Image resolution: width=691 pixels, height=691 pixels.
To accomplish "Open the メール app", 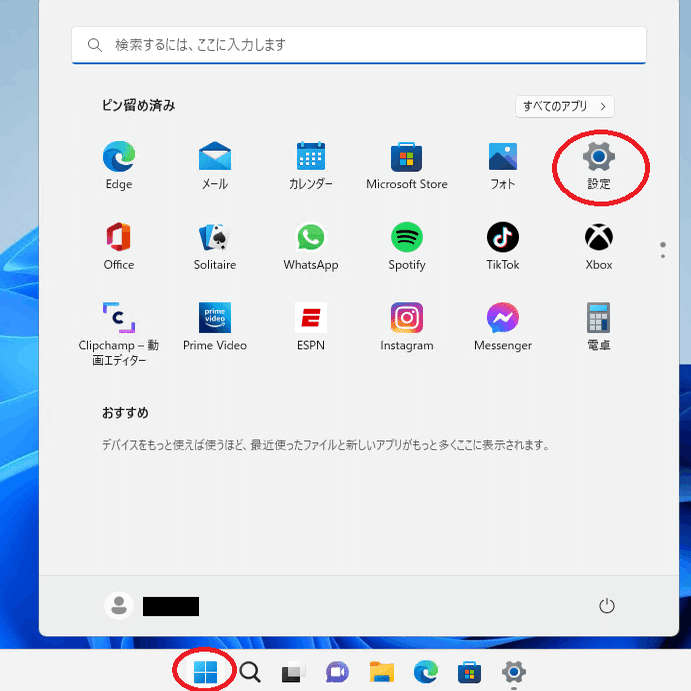I will [215, 165].
